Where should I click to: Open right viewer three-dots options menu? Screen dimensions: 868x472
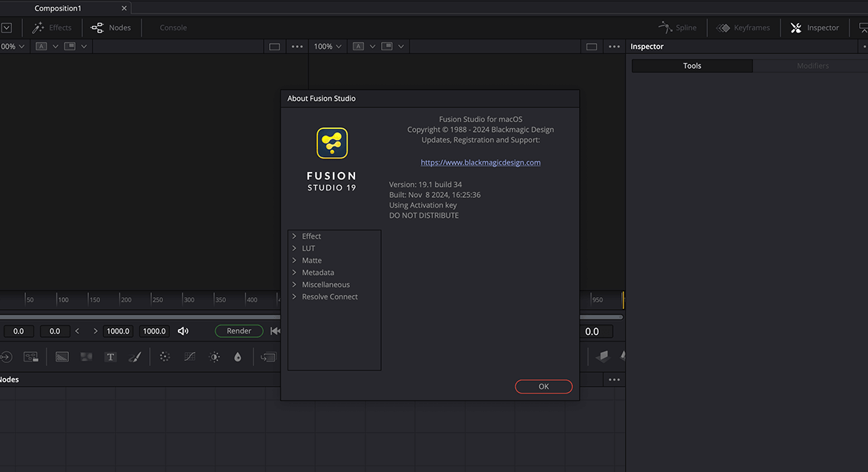(614, 47)
